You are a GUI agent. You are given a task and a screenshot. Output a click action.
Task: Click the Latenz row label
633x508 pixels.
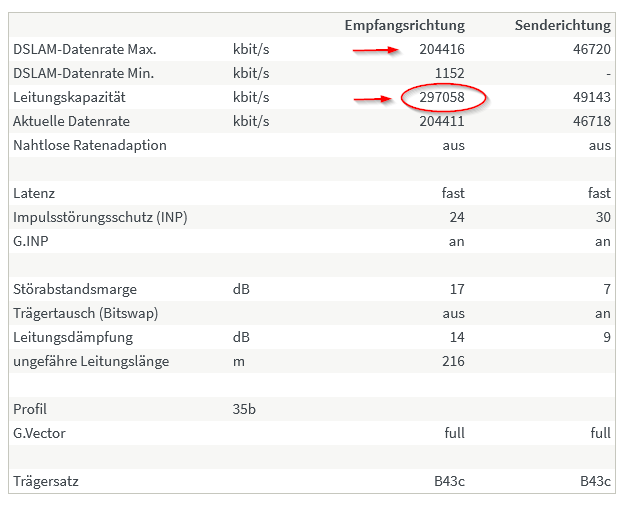pos(34,193)
